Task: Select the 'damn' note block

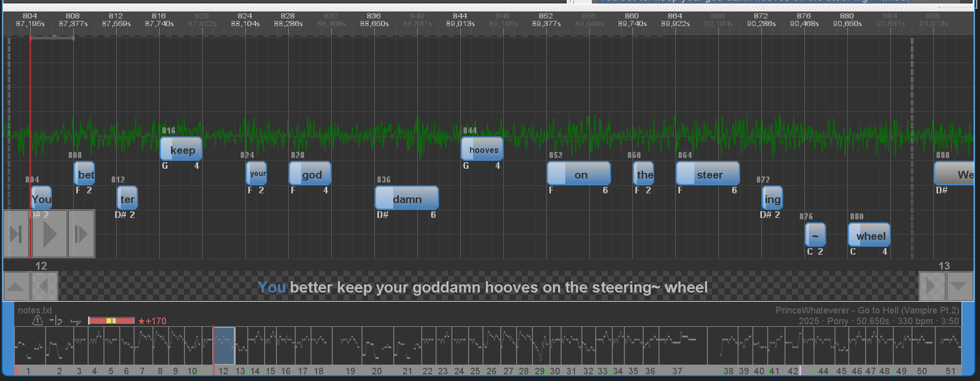Action: pos(407,199)
